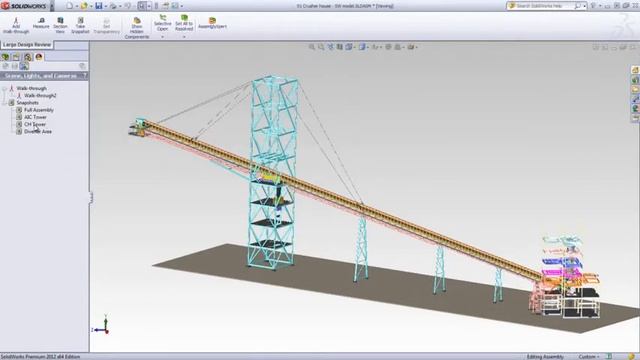Click the Previous View icon

[x=330, y=47]
